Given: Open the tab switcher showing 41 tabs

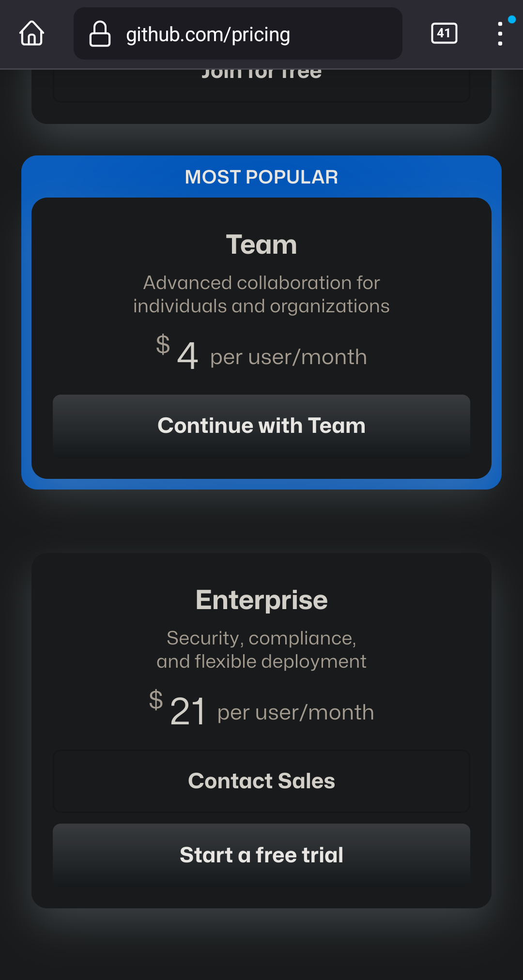Looking at the screenshot, I should tap(444, 33).
